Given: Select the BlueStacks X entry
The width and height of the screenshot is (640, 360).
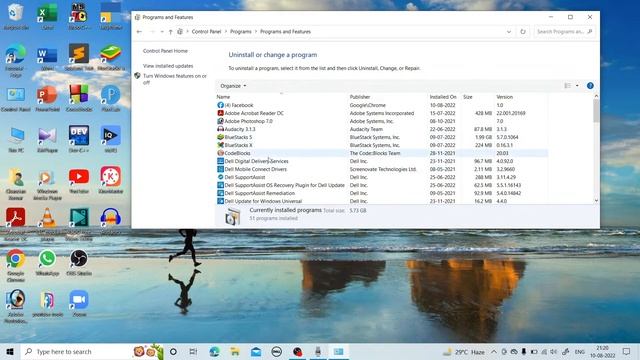Looking at the screenshot, I should pos(382,145).
